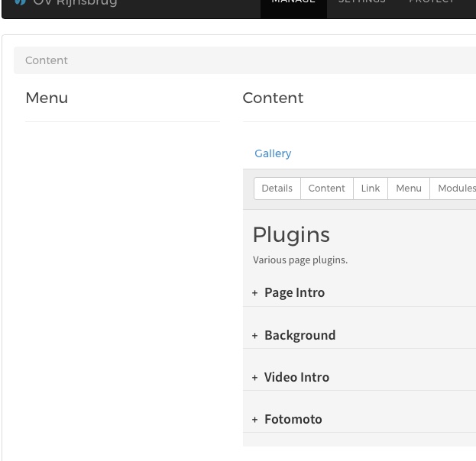
Task: Click the Menu column heading
Action: [x=47, y=98]
